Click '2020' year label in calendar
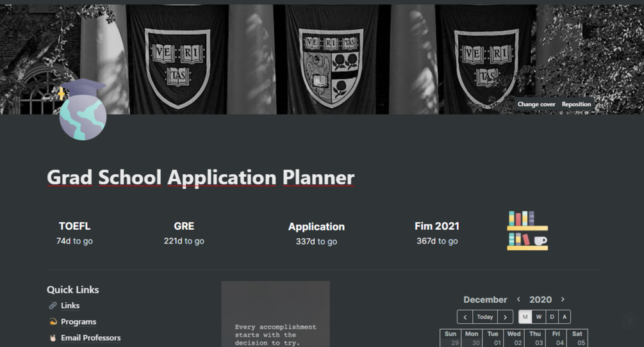 [540, 300]
